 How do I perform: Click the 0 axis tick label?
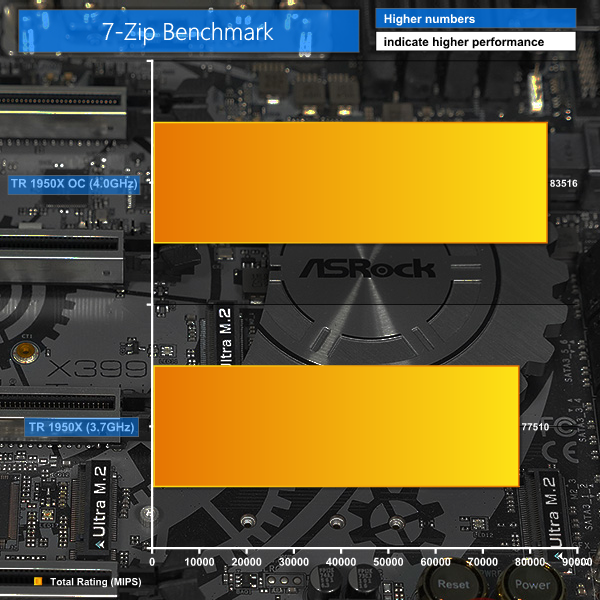[152, 562]
